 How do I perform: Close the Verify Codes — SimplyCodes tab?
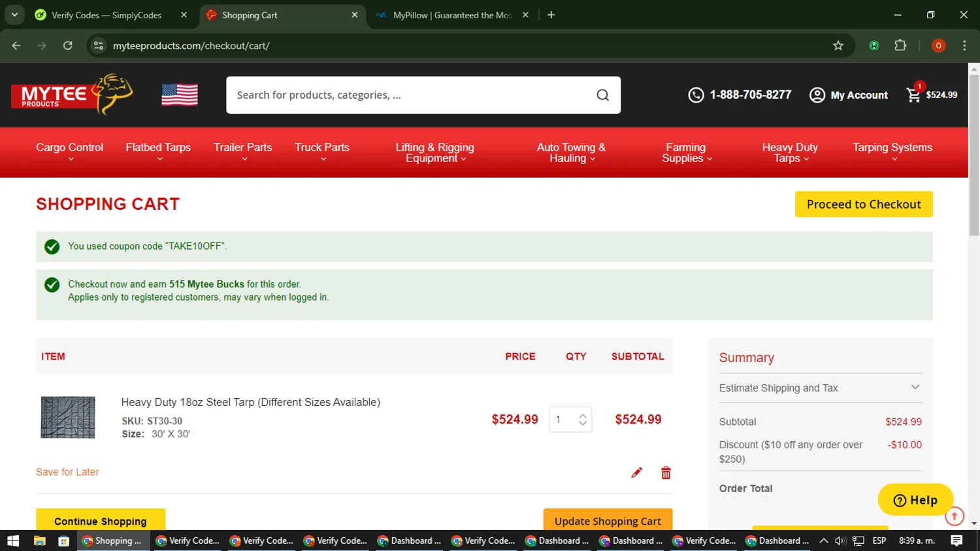coord(184,15)
